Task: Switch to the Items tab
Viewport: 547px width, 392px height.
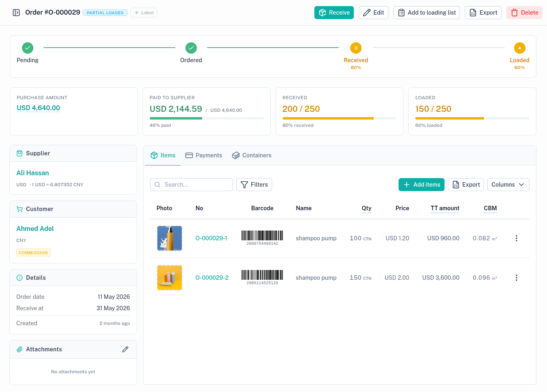Action: click(163, 155)
